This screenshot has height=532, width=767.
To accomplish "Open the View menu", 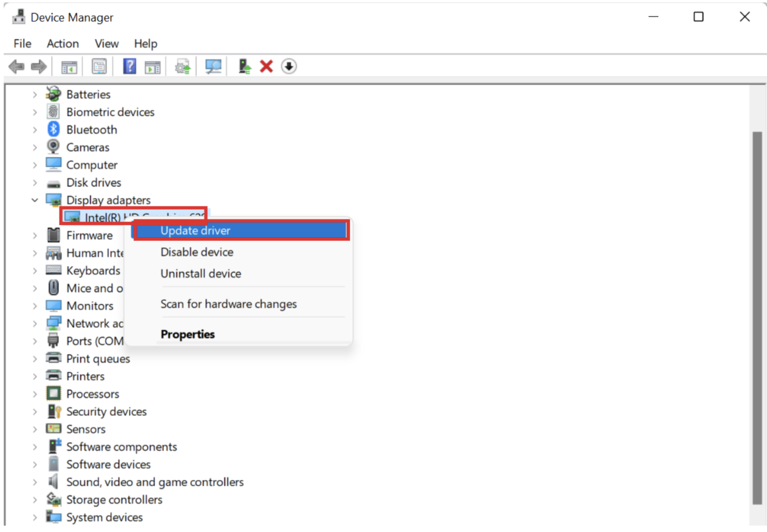I will (106, 43).
